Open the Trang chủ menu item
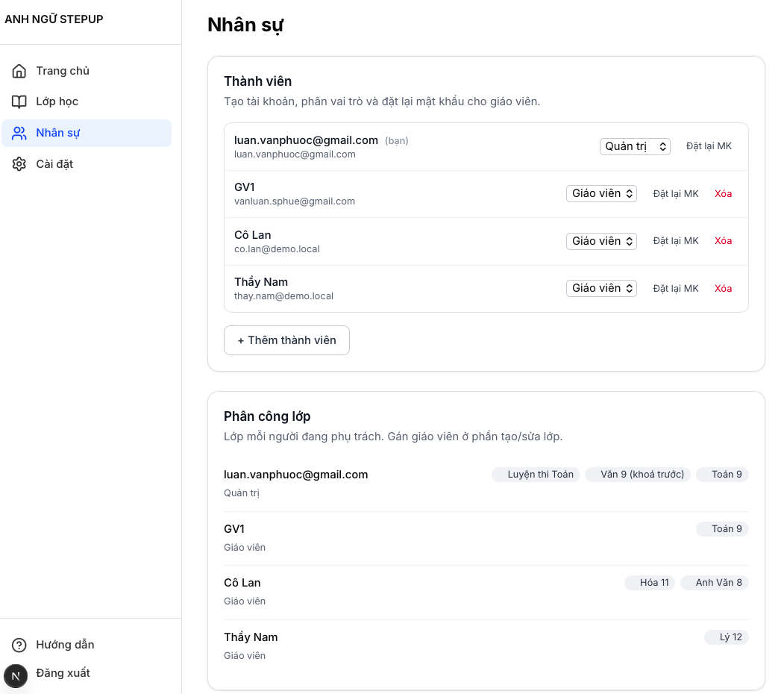The image size is (784, 694). point(87,71)
